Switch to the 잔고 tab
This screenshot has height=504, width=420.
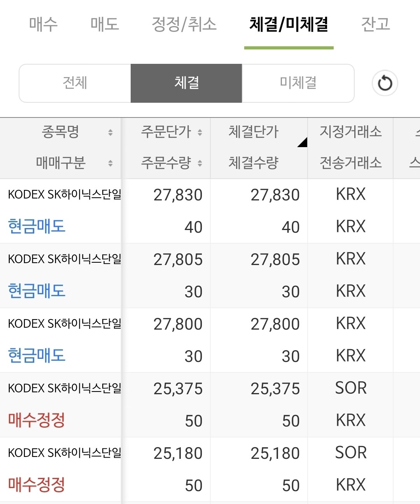pyautogui.click(x=375, y=24)
